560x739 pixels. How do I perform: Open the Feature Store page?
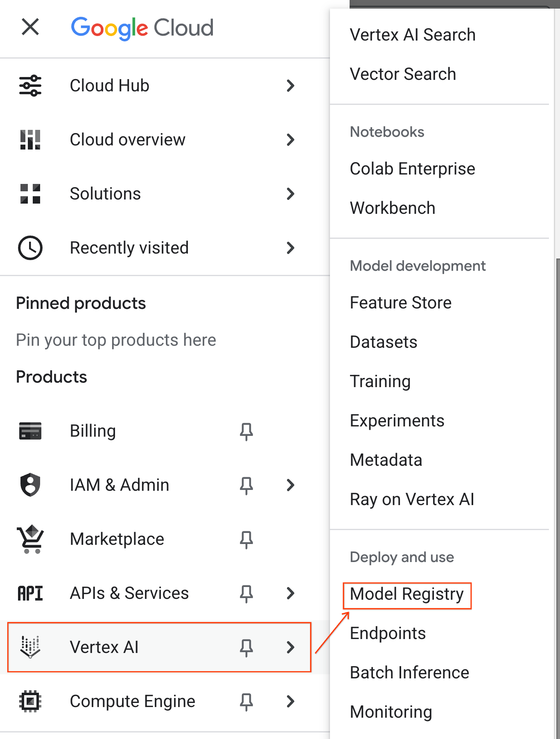(401, 303)
